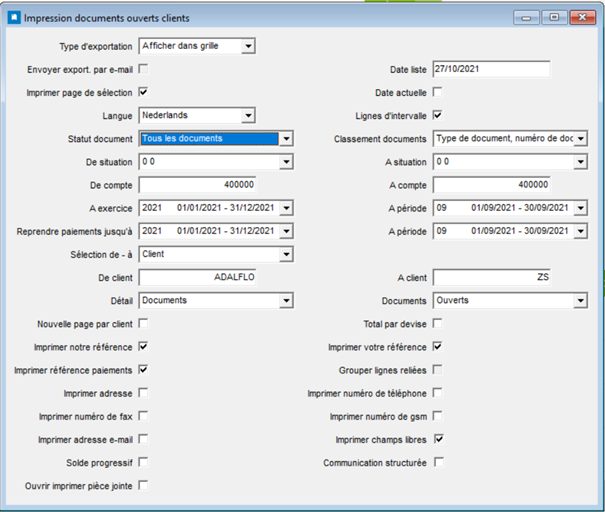
Task: Expand the Statut document dropdown
Action: (286, 139)
